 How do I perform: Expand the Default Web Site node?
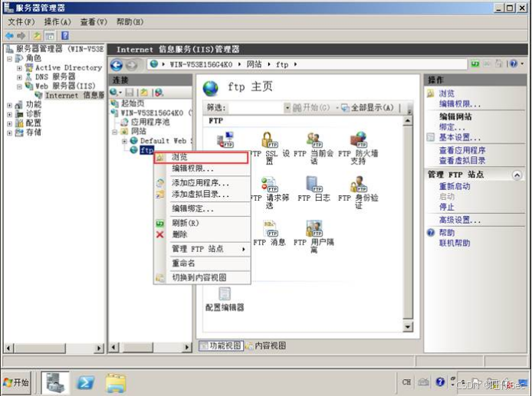coord(124,141)
